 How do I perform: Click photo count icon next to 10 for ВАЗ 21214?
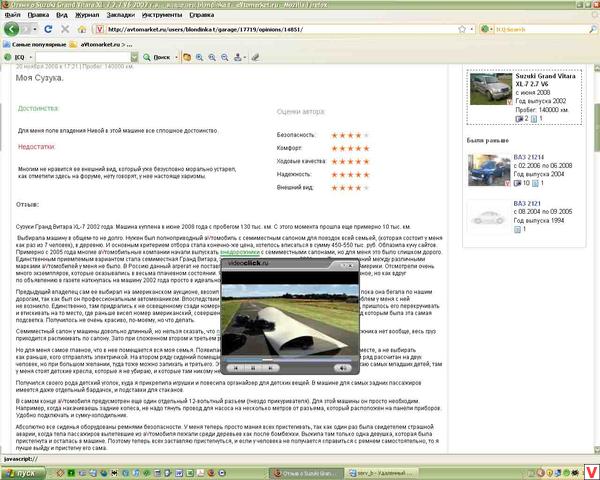517,183
